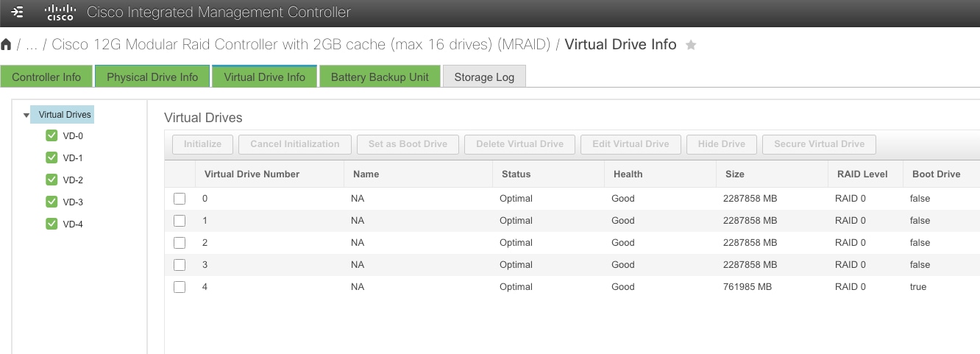The image size is (980, 354).
Task: Collapse the Virtual Drives tree arrow
Action: (26, 116)
